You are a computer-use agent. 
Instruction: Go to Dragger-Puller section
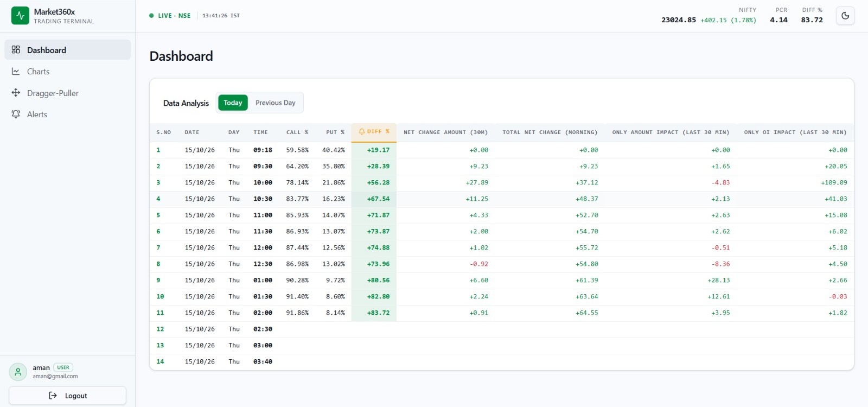[68, 93]
